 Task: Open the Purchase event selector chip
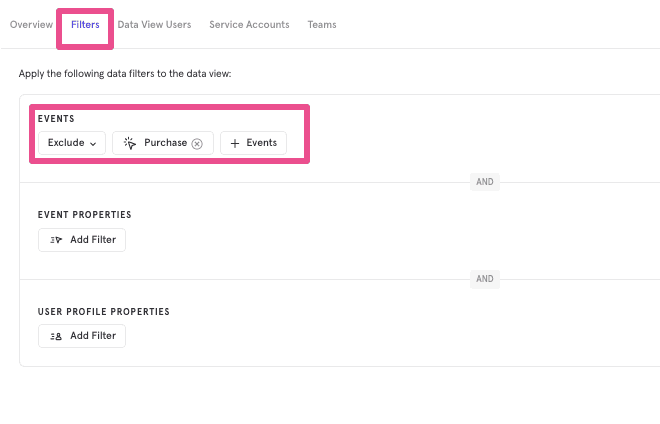(165, 143)
